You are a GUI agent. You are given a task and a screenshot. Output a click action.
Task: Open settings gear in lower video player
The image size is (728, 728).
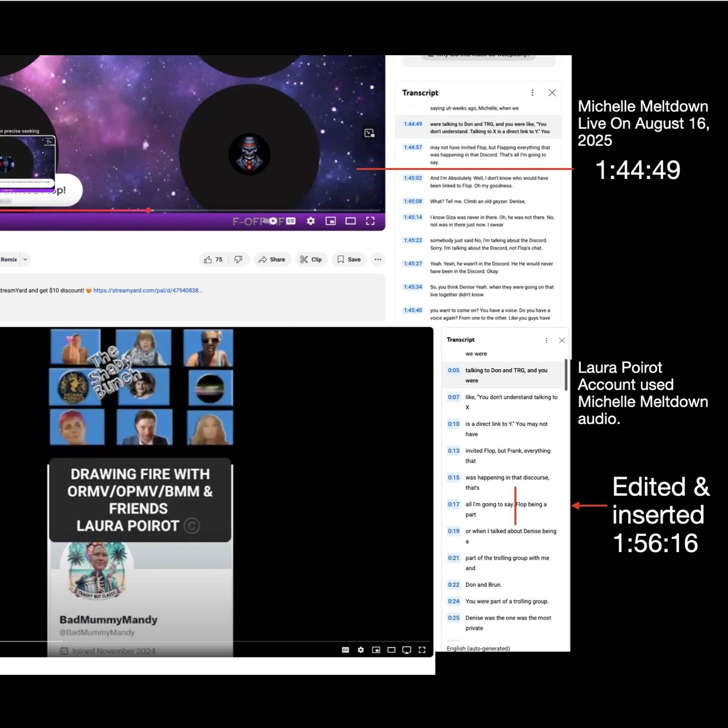pyautogui.click(x=361, y=650)
